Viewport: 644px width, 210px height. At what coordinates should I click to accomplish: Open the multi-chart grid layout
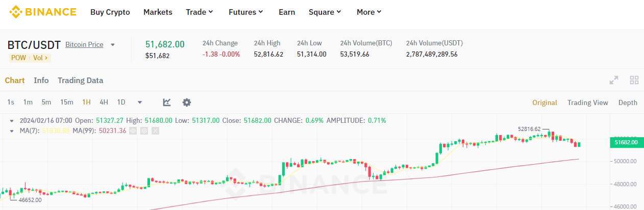(634, 80)
